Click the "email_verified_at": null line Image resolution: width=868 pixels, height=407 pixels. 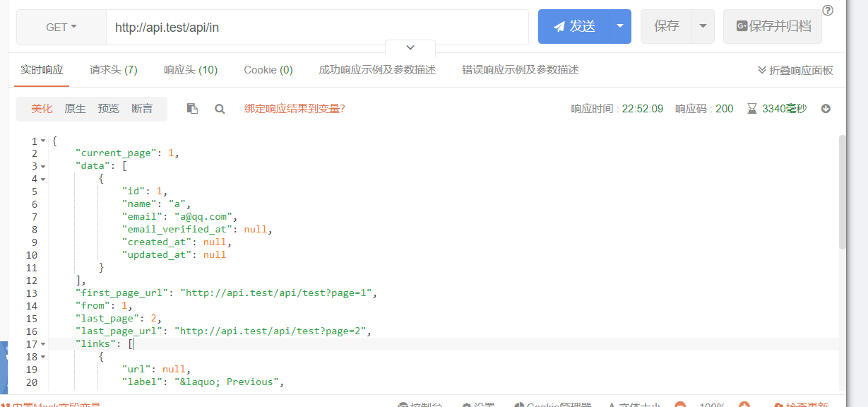tap(197, 230)
